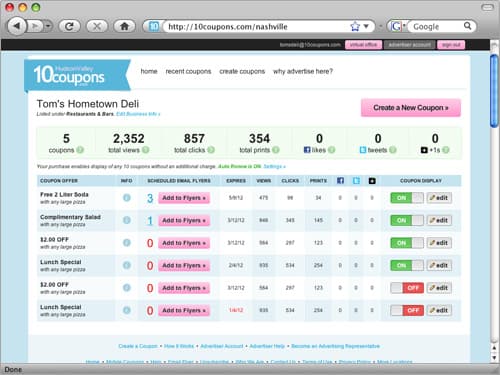500x375 pixels.
Task: Click the 10coupons logo
Action: click(x=77, y=75)
